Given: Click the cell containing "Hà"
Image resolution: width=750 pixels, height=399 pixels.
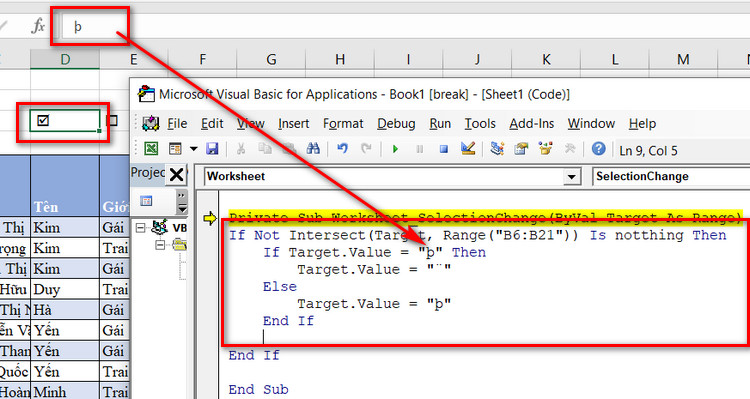Looking at the screenshot, I should click(65, 310).
